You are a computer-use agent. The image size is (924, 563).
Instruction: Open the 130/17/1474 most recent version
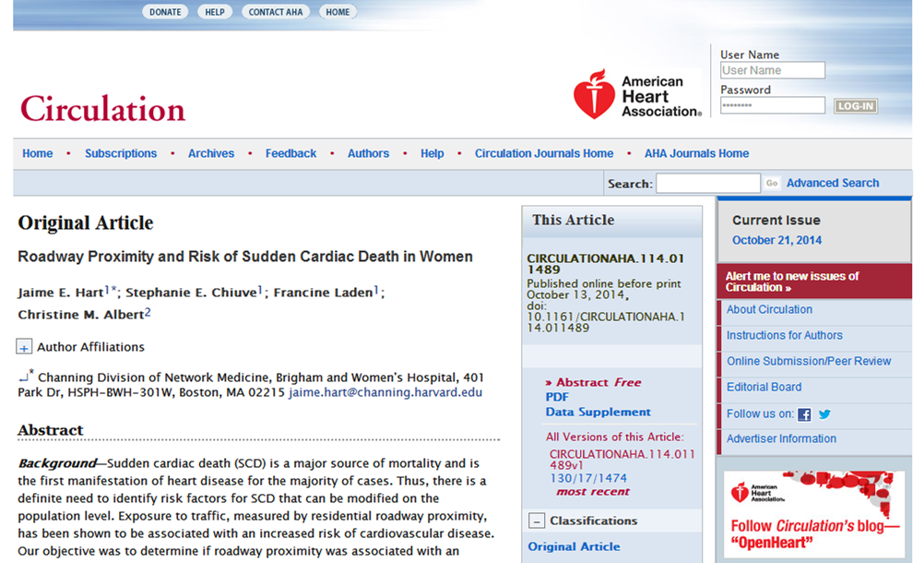click(588, 478)
